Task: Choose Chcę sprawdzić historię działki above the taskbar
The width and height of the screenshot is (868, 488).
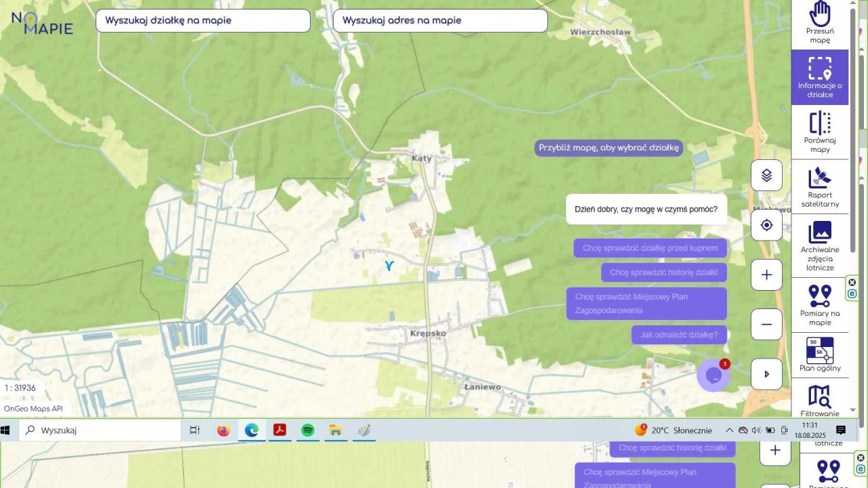Action: [x=664, y=272]
